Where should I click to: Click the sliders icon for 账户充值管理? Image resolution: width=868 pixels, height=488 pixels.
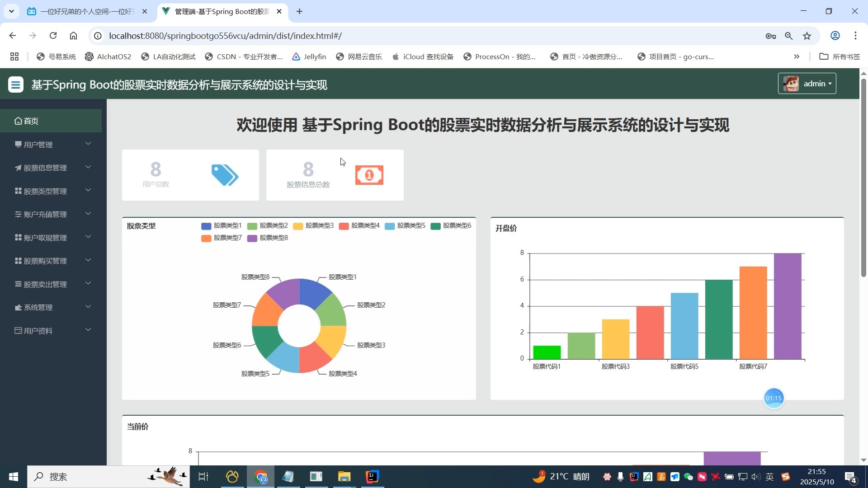(x=18, y=214)
